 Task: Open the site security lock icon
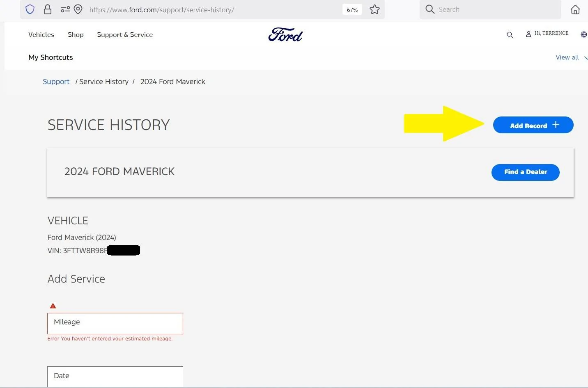(x=48, y=9)
